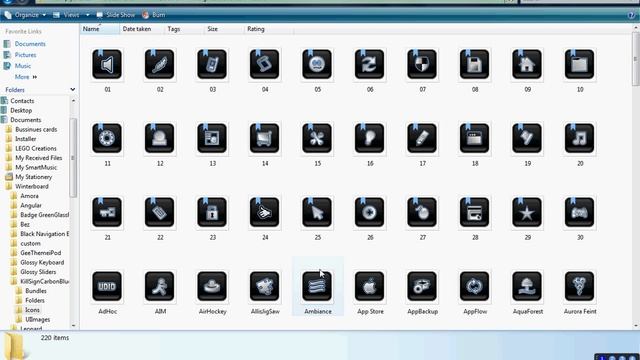Select the star icon file 29

click(x=527, y=212)
